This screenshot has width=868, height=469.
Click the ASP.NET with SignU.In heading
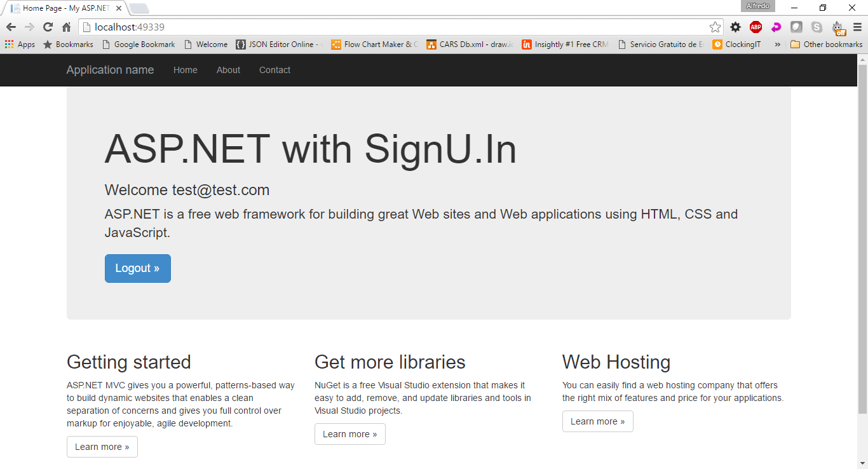[311, 149]
